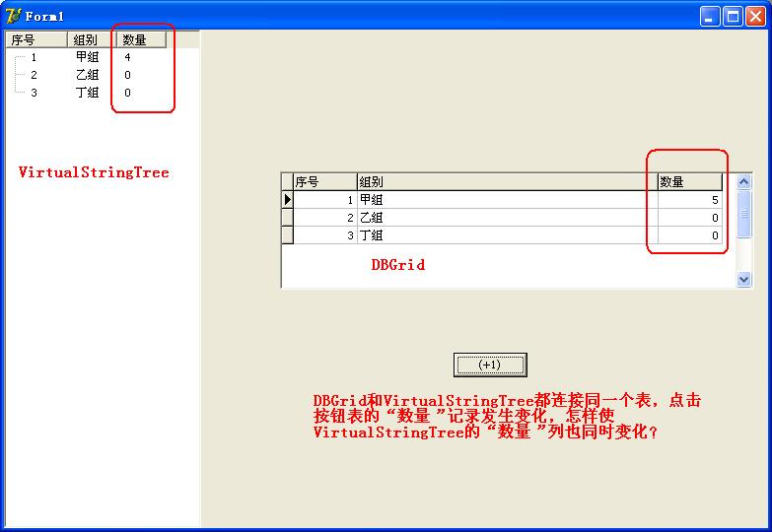
Task: Click the (+1) button
Action: (x=490, y=365)
